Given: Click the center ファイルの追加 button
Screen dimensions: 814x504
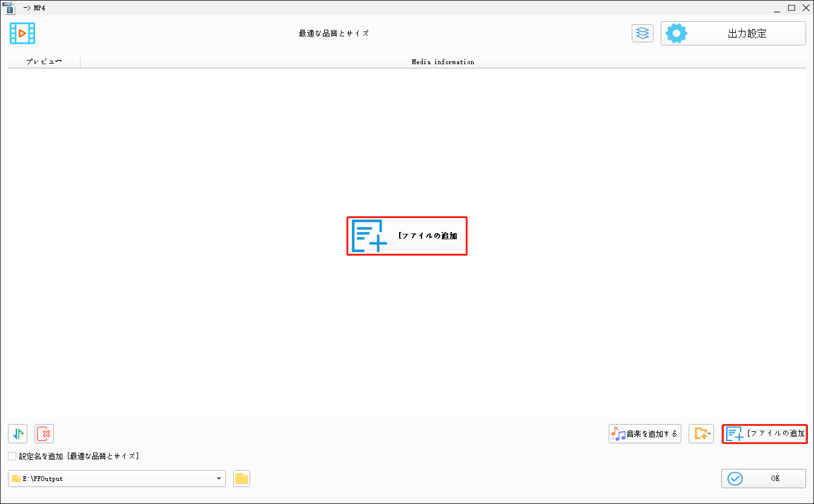Looking at the screenshot, I should (x=407, y=236).
